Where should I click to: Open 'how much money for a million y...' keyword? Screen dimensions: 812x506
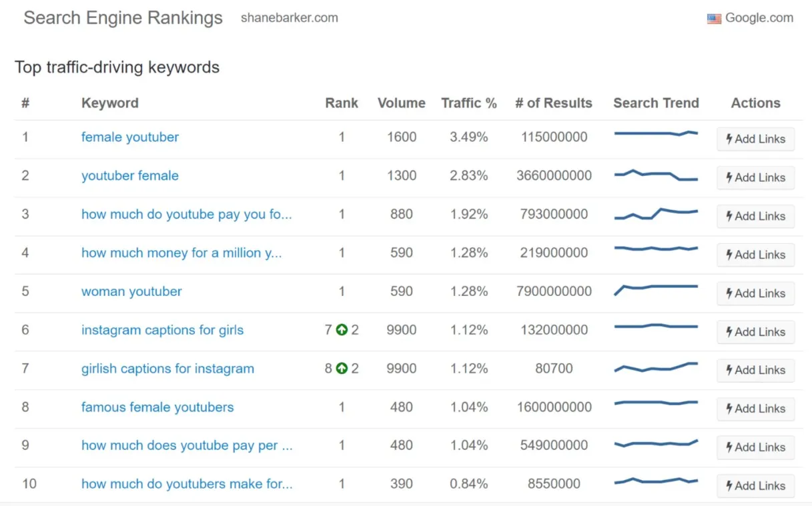pyautogui.click(x=181, y=253)
